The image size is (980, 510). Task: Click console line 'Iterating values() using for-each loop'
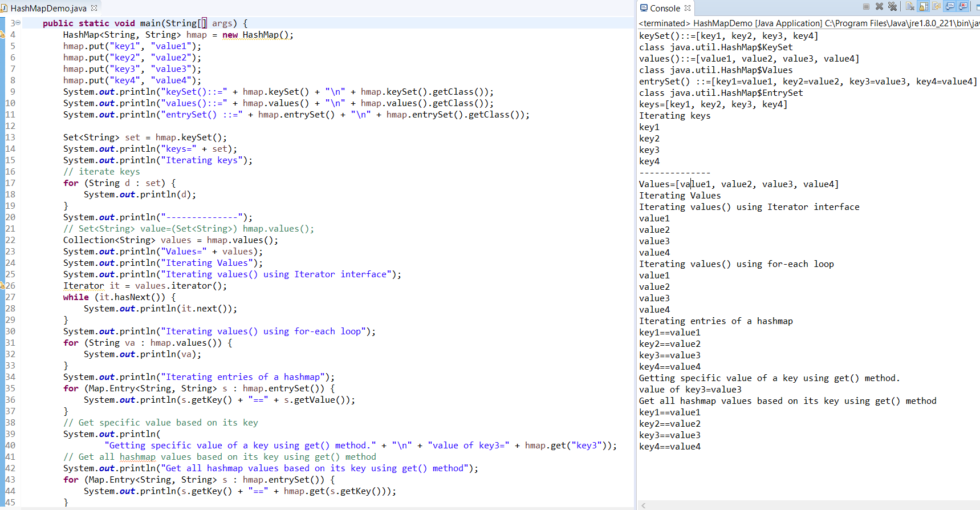pos(737,264)
